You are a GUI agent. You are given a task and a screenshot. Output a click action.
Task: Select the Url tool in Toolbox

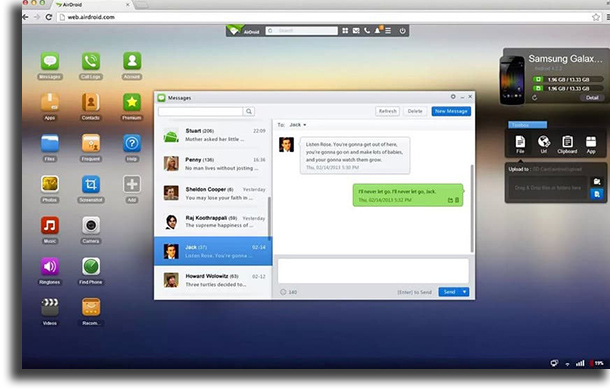point(543,144)
